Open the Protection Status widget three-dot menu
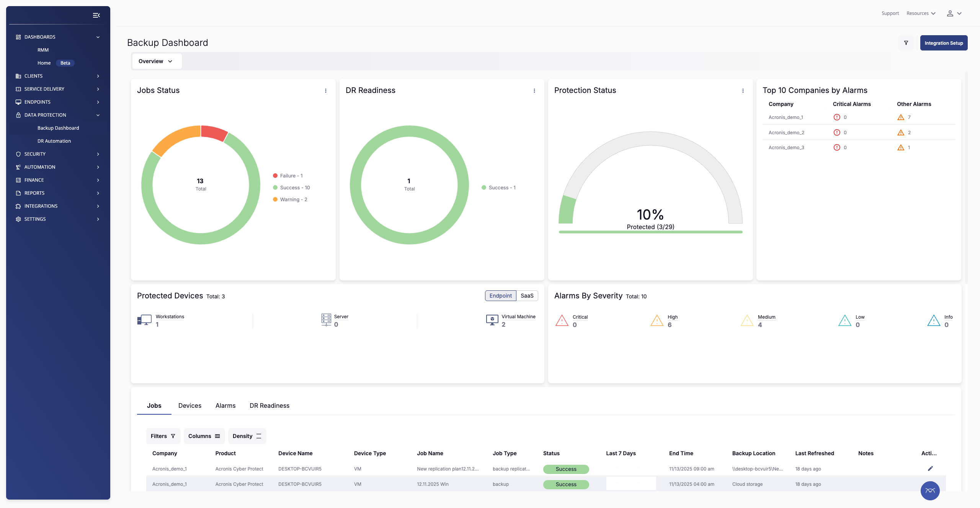980x508 pixels. click(743, 91)
